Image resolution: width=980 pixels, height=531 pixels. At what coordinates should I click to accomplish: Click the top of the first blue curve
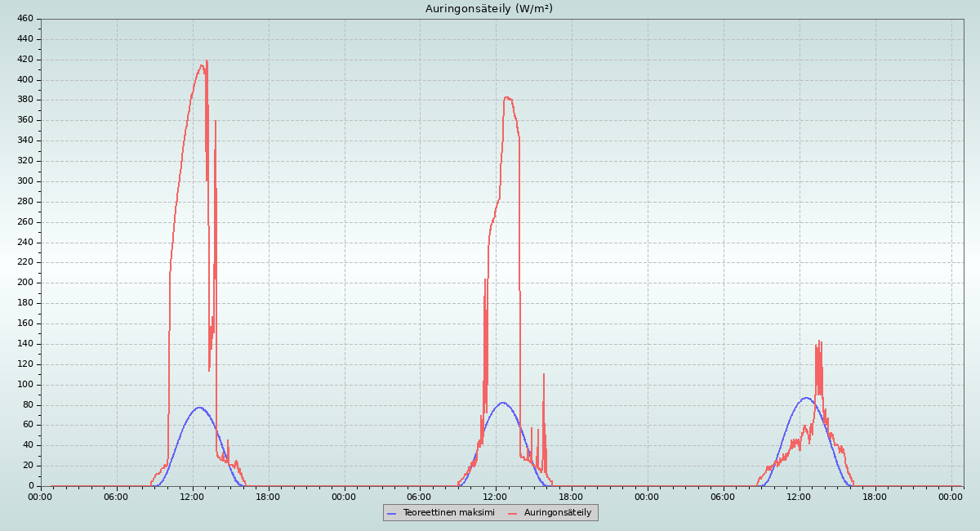[198, 407]
